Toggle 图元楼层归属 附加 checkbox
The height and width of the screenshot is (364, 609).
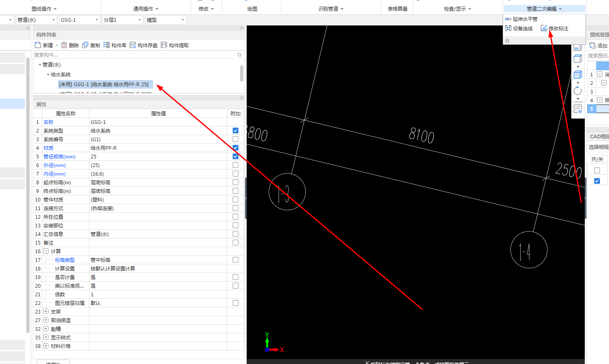pyautogui.click(x=236, y=303)
